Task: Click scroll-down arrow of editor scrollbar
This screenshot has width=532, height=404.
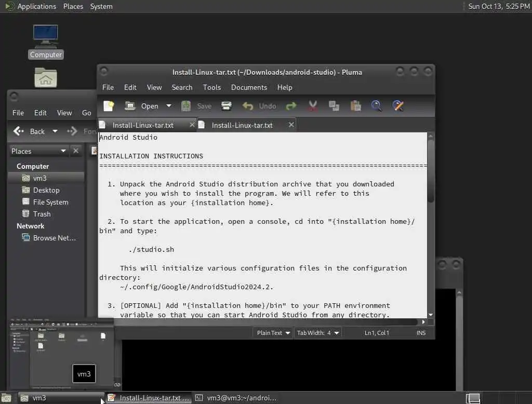Action: click(431, 315)
